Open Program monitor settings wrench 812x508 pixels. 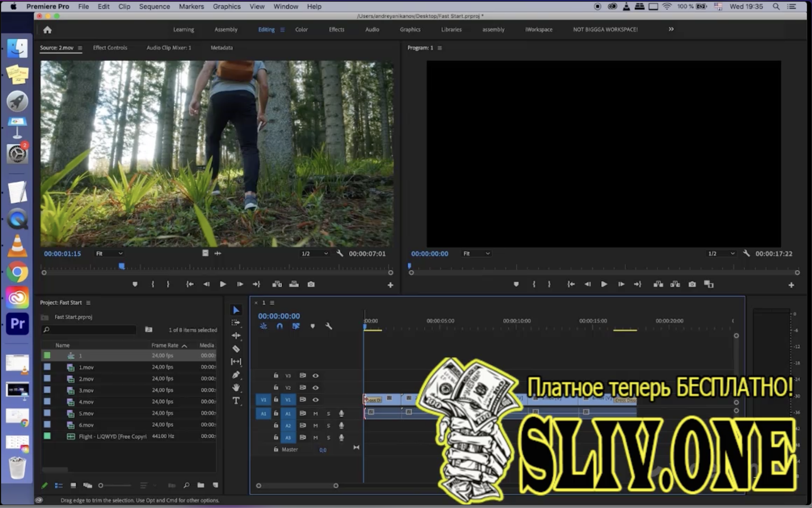(746, 253)
